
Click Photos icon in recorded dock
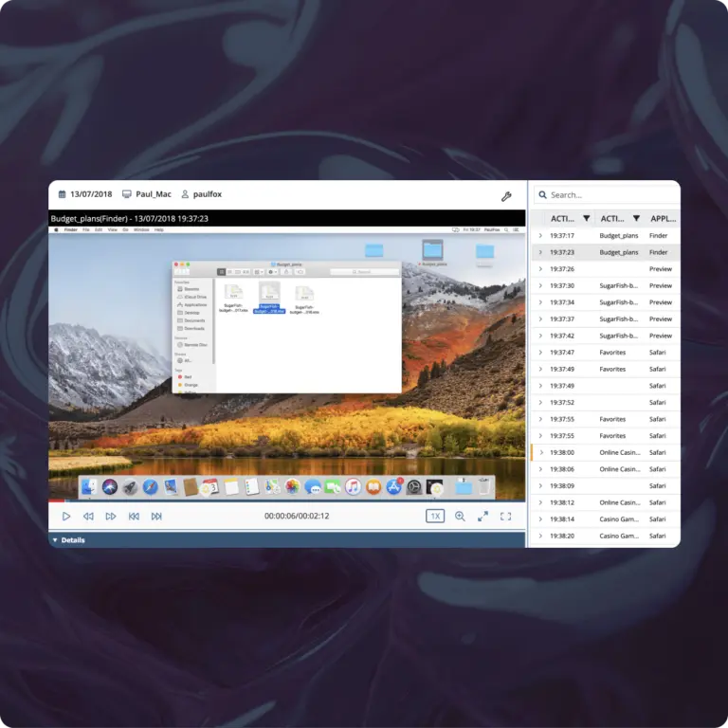pos(293,486)
